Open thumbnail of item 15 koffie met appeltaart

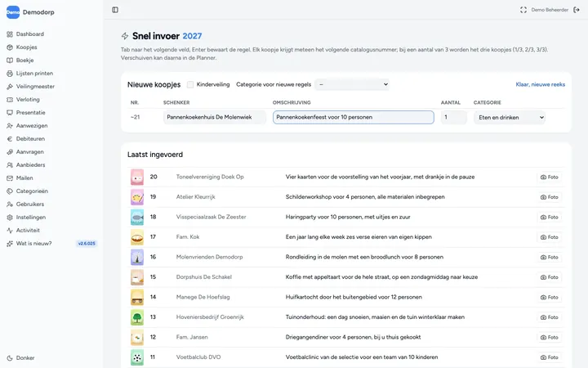(x=137, y=277)
